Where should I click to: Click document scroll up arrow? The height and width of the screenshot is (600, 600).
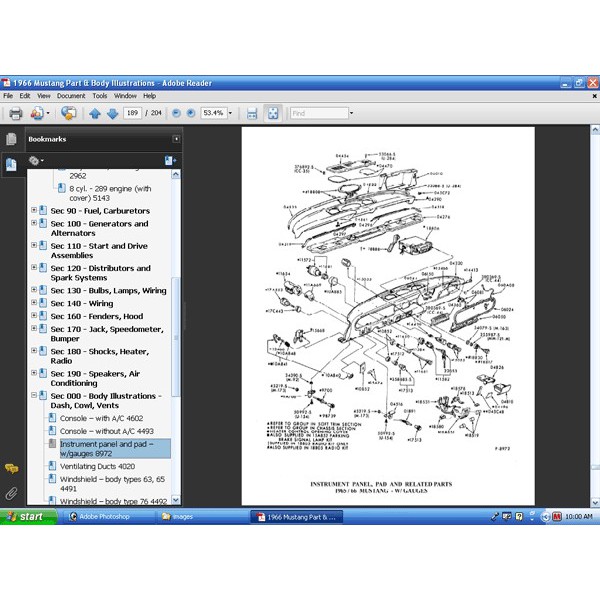click(x=595, y=130)
